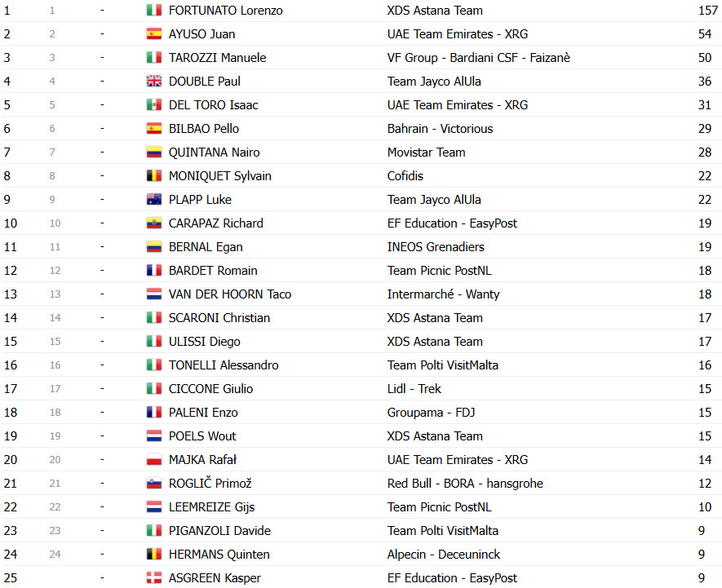
Task: Open HERMANS Quinten rider link
Action: pos(219,555)
